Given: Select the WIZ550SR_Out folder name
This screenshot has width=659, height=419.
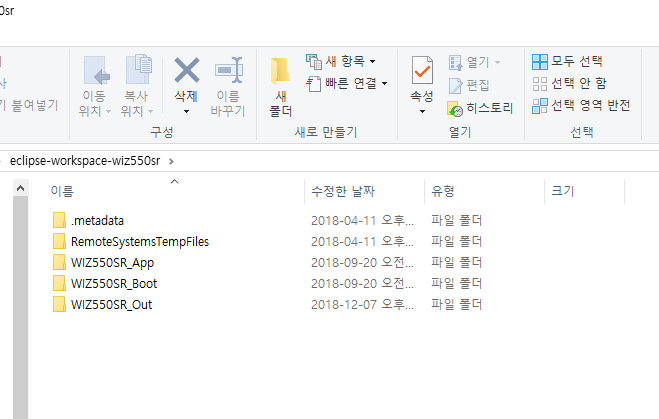Looking at the screenshot, I should pos(111,305).
